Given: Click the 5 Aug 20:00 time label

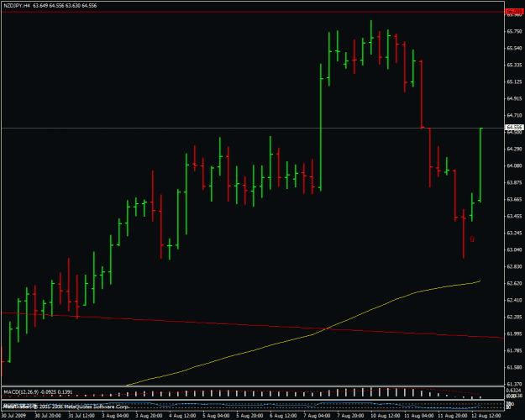Looking at the screenshot, I should pos(249,416).
